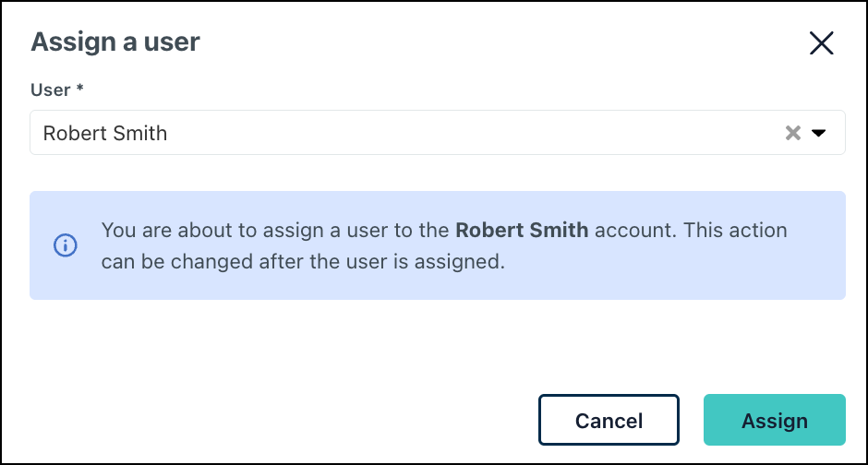Click the "Assign a user" dialog title
This screenshot has width=868, height=465.
115,42
